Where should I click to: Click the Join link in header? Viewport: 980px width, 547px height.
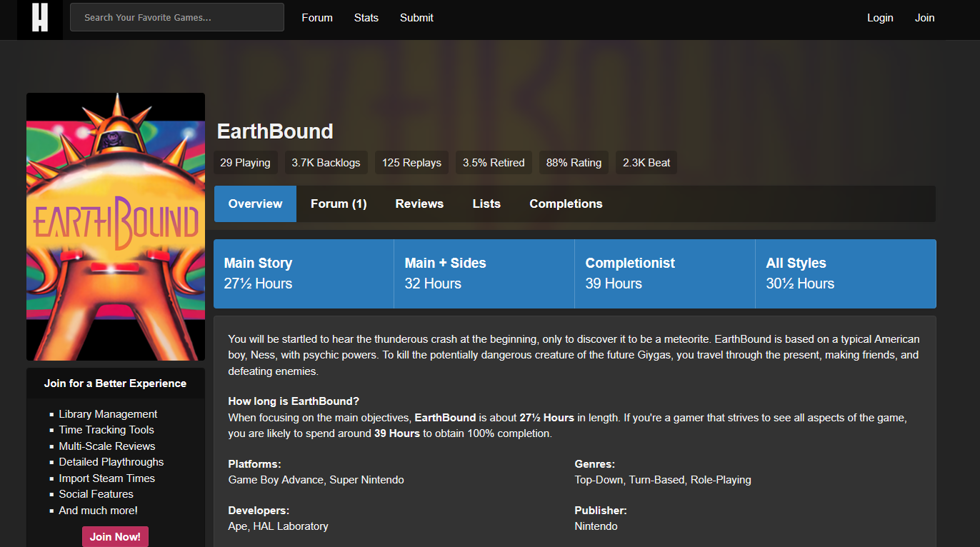click(925, 18)
